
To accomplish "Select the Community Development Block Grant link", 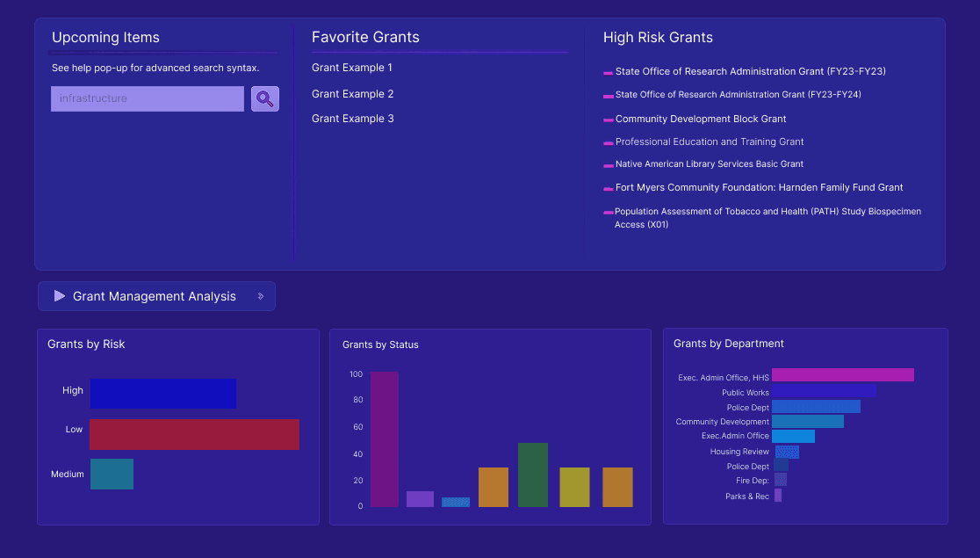I will point(701,119).
